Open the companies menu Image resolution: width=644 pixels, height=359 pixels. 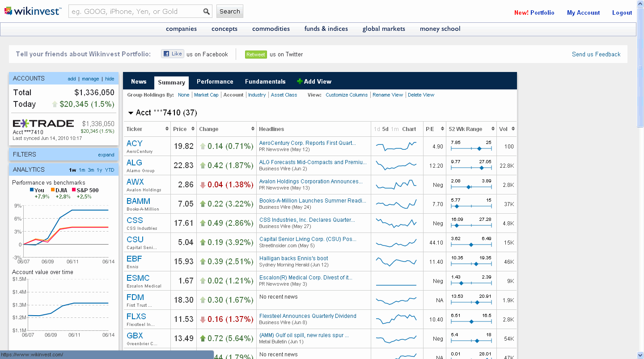[181, 29]
